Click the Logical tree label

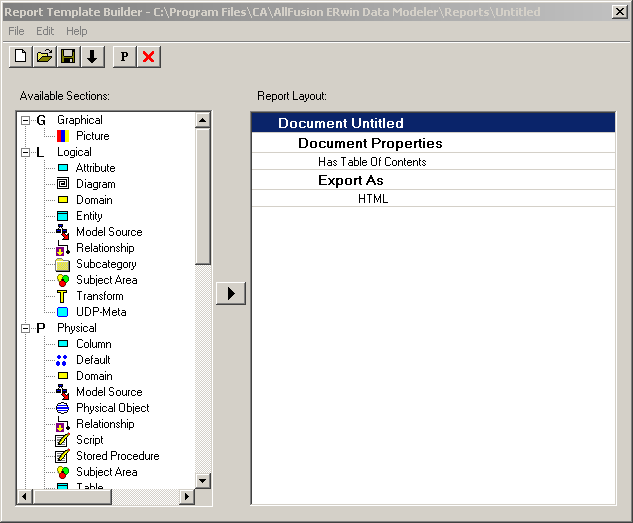(74, 152)
